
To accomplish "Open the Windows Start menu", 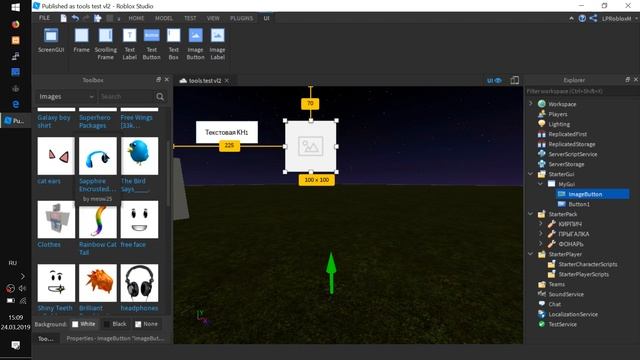I will (x=16, y=7).
